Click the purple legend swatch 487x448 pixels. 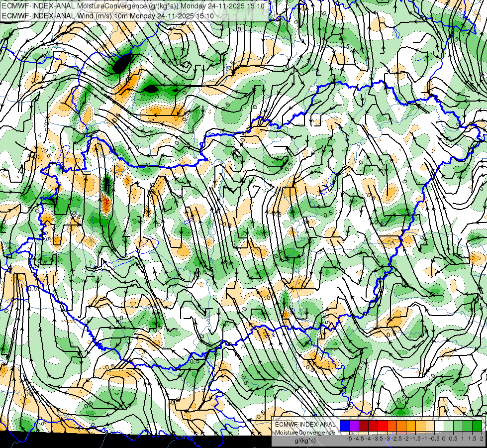click(354, 426)
